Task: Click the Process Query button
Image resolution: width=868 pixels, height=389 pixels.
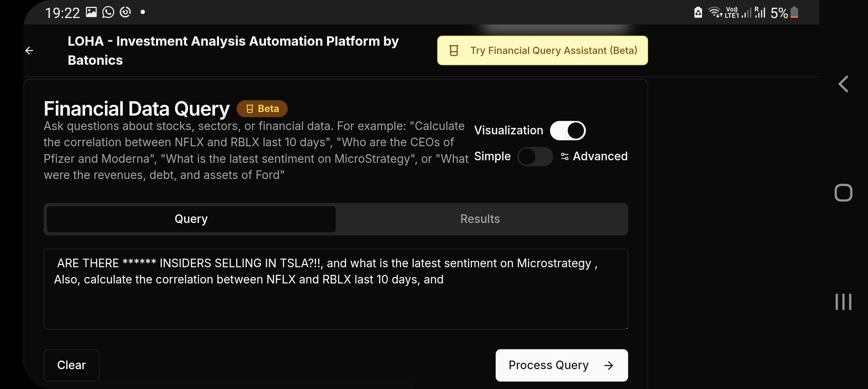Action: click(562, 365)
